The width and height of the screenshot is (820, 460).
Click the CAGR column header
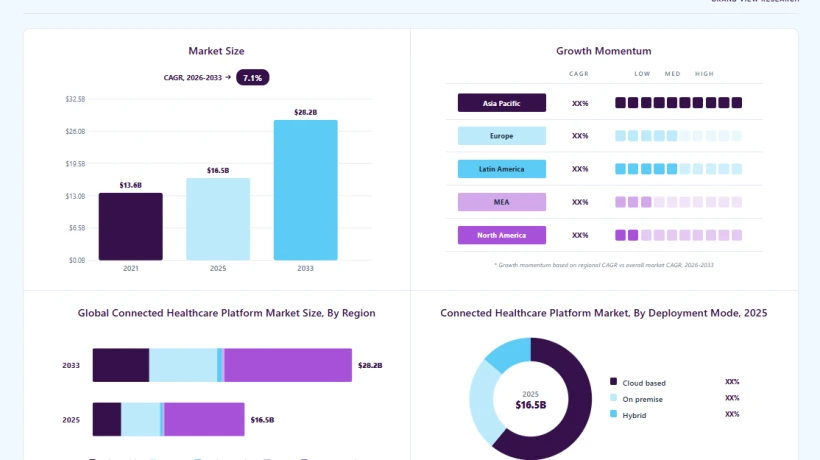coord(579,74)
